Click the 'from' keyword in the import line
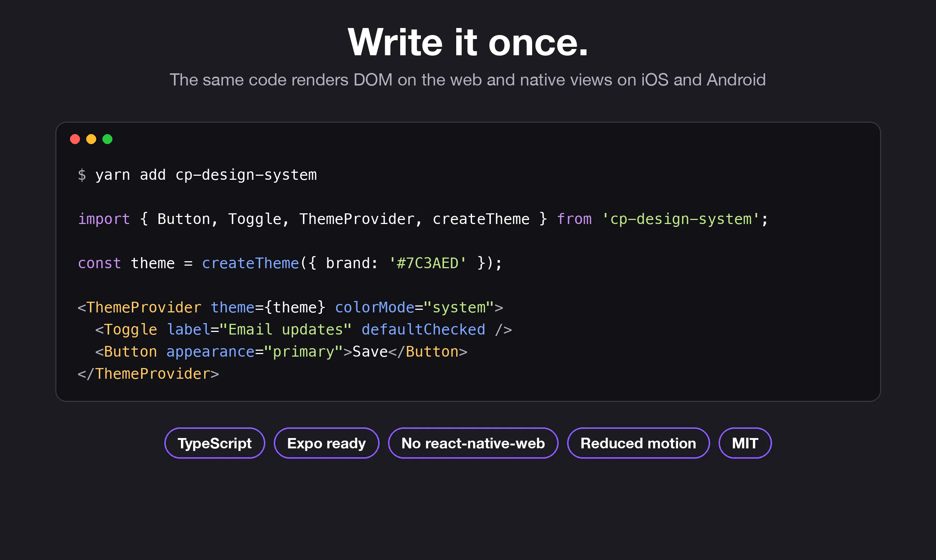This screenshot has width=936, height=560. point(574,219)
